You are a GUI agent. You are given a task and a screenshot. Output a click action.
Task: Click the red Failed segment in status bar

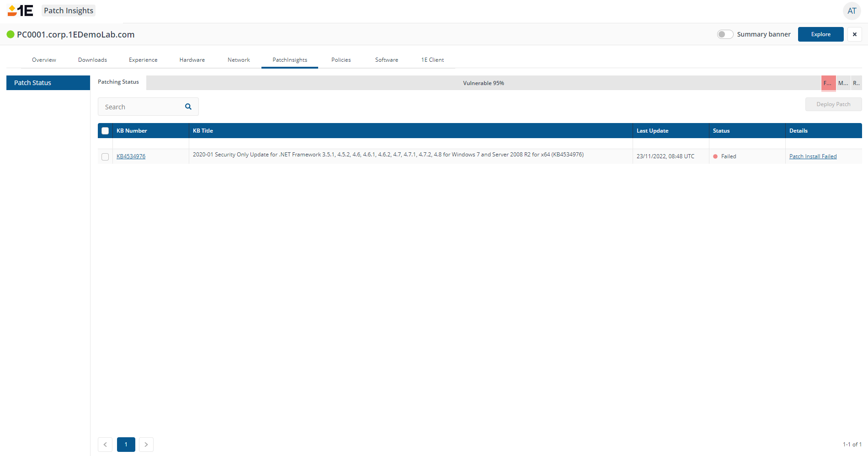[829, 83]
